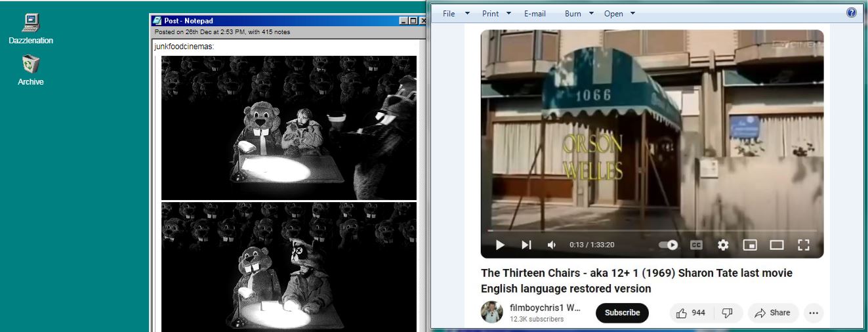Like the video with 944 likes

[x=691, y=313]
